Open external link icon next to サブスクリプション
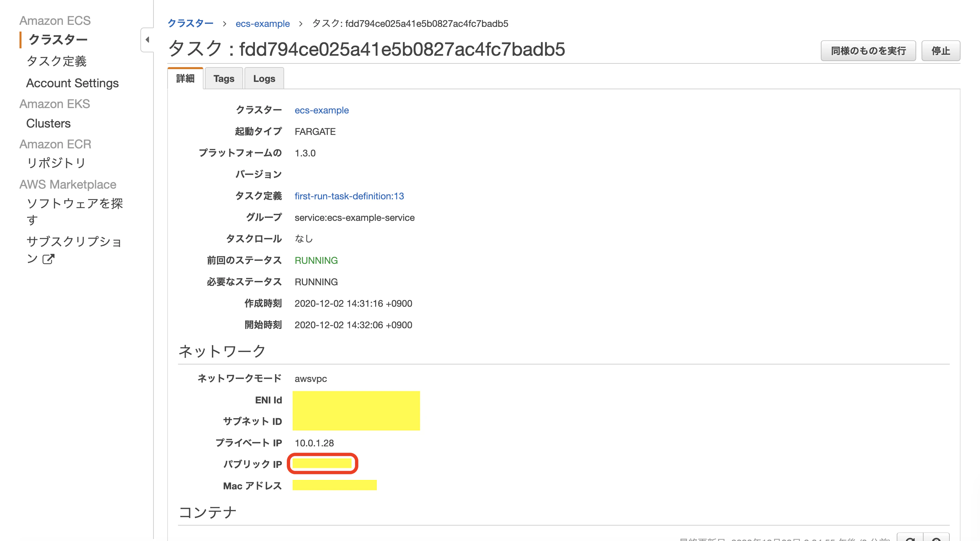 (48, 259)
